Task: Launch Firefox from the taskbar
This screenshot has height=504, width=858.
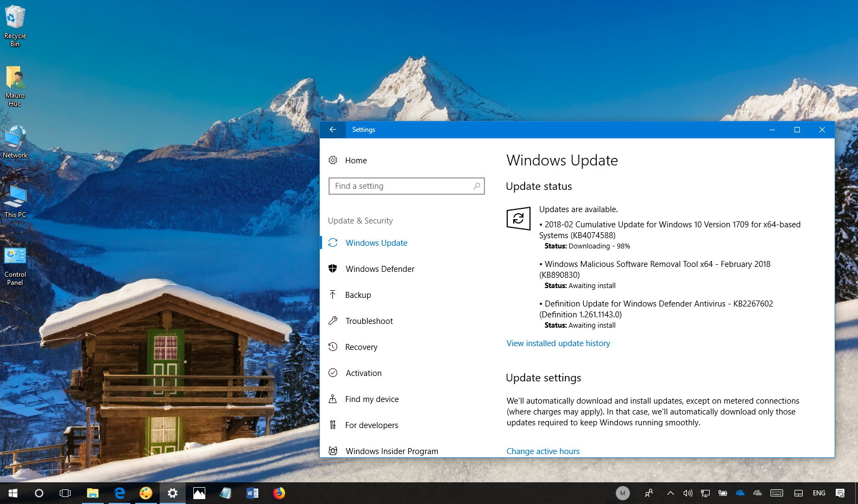Action: point(279,493)
